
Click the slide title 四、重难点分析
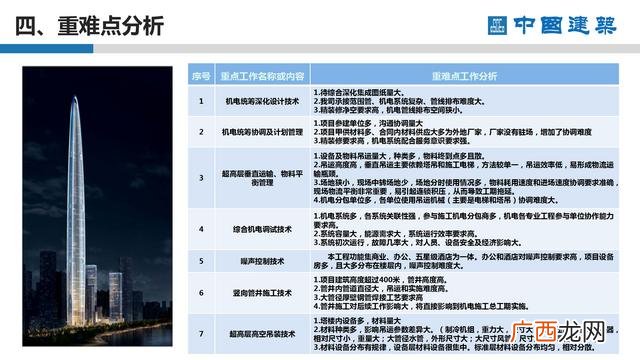(x=89, y=26)
